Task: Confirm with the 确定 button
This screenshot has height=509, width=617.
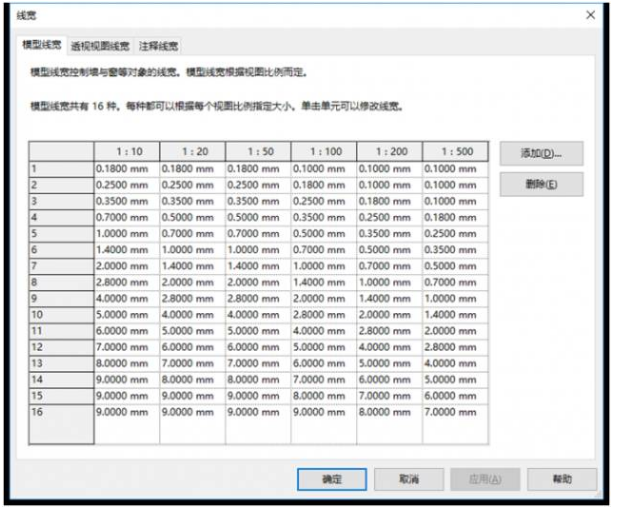Action: click(x=332, y=479)
